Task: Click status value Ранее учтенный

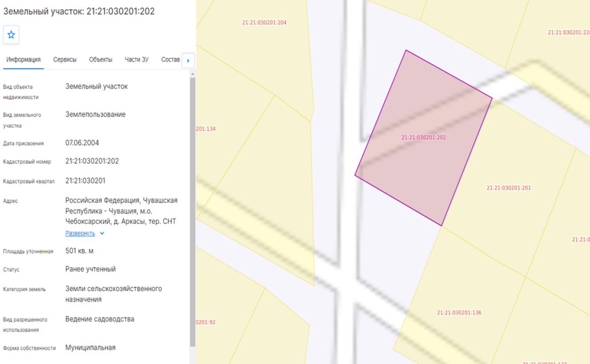Action: click(x=91, y=269)
